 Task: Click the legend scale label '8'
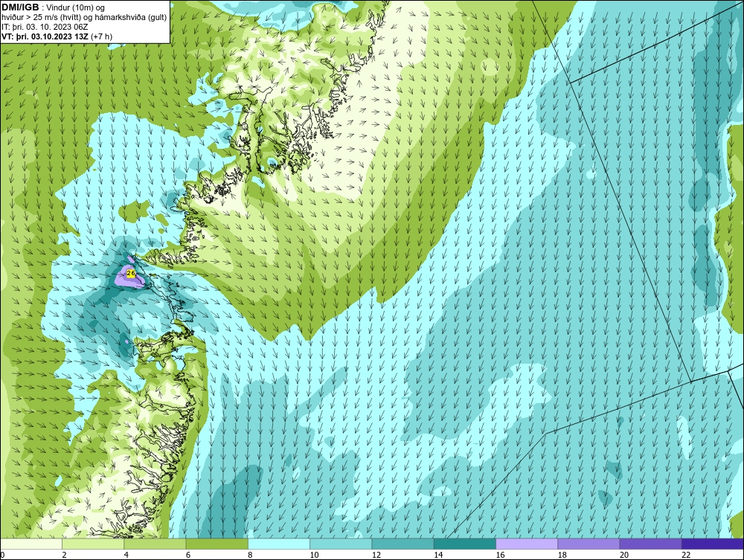click(x=250, y=556)
